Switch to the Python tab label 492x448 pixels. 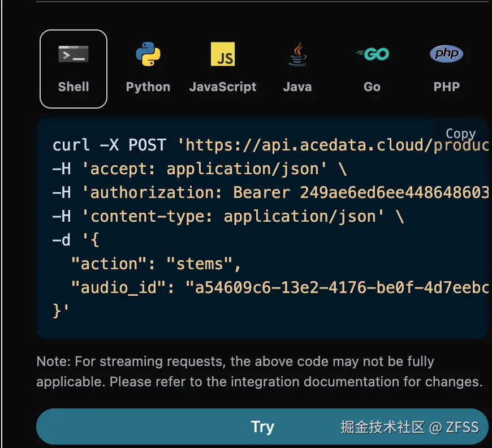point(148,87)
